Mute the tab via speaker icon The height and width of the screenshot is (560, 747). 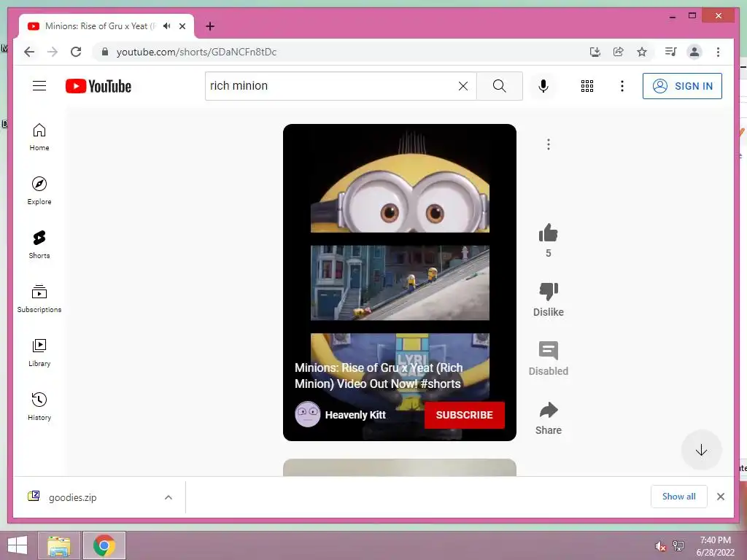click(166, 26)
